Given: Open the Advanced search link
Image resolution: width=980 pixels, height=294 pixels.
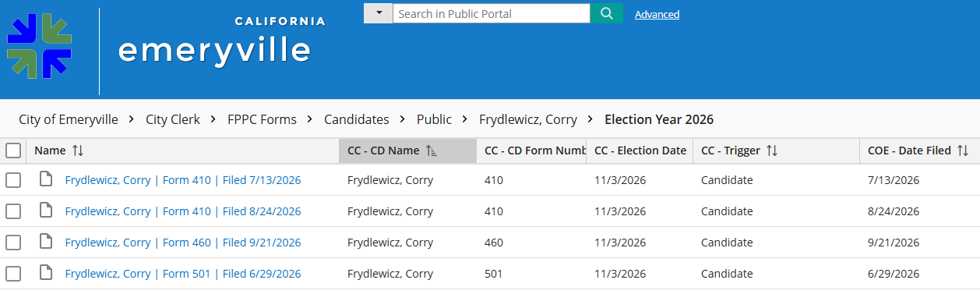Looking at the screenshot, I should point(657,14).
